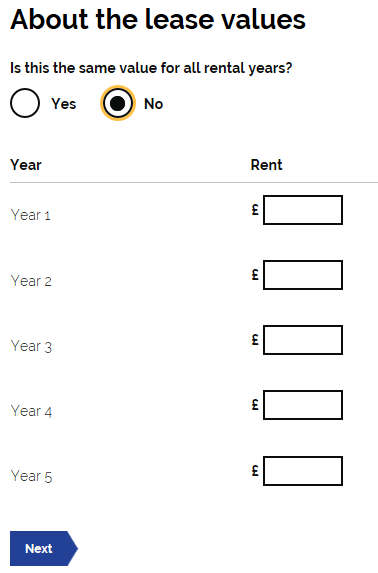Image resolution: width=378 pixels, height=573 pixels.
Task: Click the 'Rent' column header
Action: (x=267, y=165)
